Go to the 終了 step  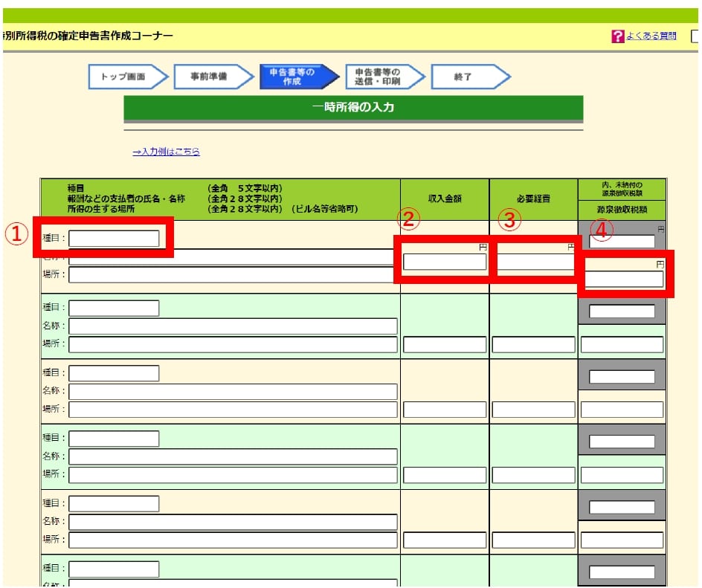pyautogui.click(x=471, y=77)
